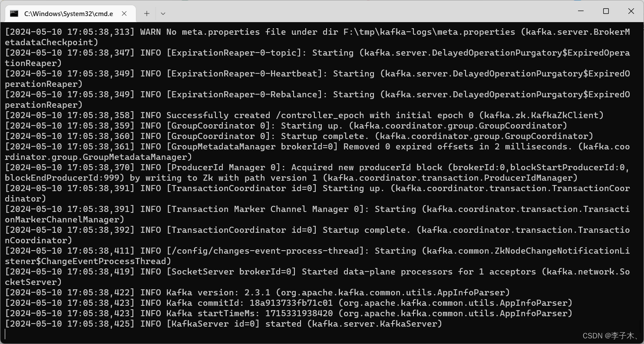This screenshot has width=644, height=344.
Task: Expand the new tab profile dropdown
Action: click(163, 13)
